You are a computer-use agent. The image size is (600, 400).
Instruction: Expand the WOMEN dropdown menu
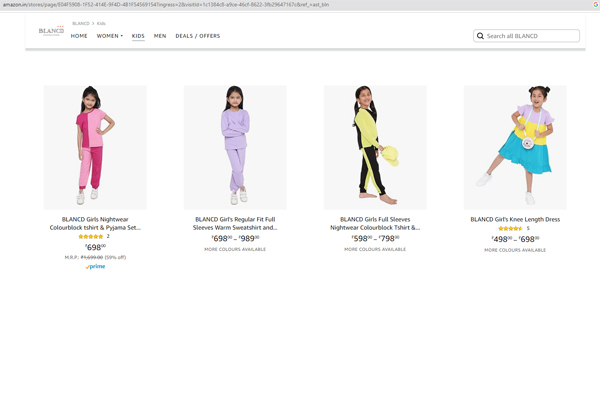point(109,36)
